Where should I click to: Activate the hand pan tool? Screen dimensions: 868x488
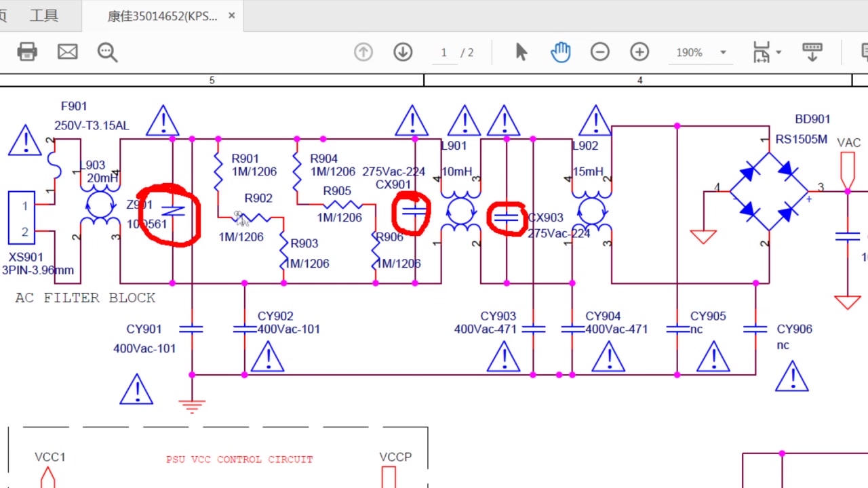(560, 52)
